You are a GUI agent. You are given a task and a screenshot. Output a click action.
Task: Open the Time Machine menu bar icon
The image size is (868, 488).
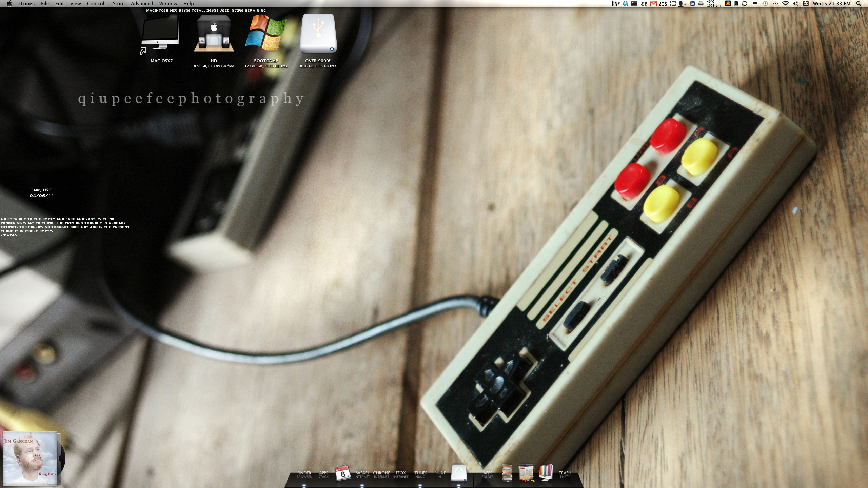[x=765, y=4]
